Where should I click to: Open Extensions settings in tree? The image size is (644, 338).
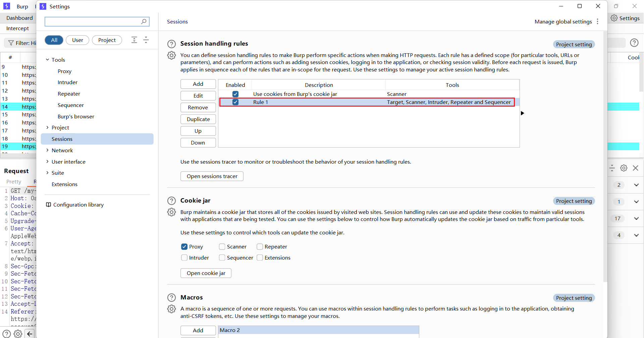(64, 184)
